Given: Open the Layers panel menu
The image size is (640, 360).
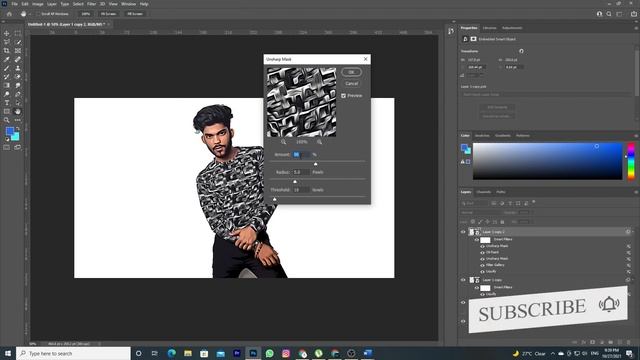Looking at the screenshot, I should pyautogui.click(x=636, y=192).
